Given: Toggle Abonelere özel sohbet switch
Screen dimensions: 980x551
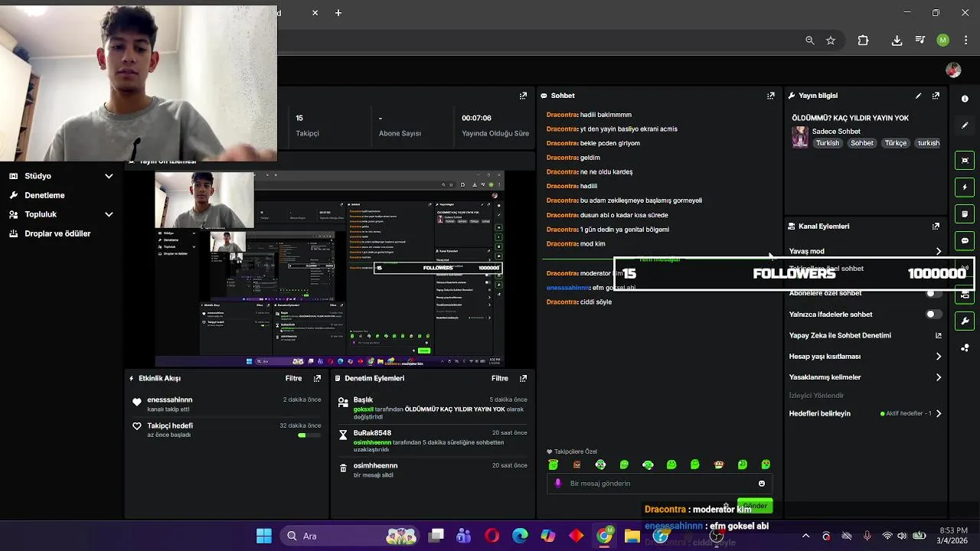Looking at the screenshot, I should coord(933,293).
